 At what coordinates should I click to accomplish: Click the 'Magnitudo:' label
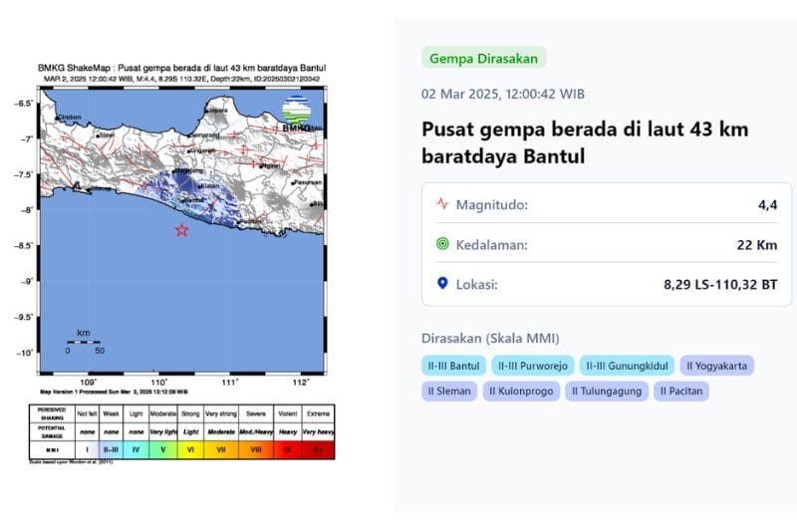pyautogui.click(x=491, y=205)
